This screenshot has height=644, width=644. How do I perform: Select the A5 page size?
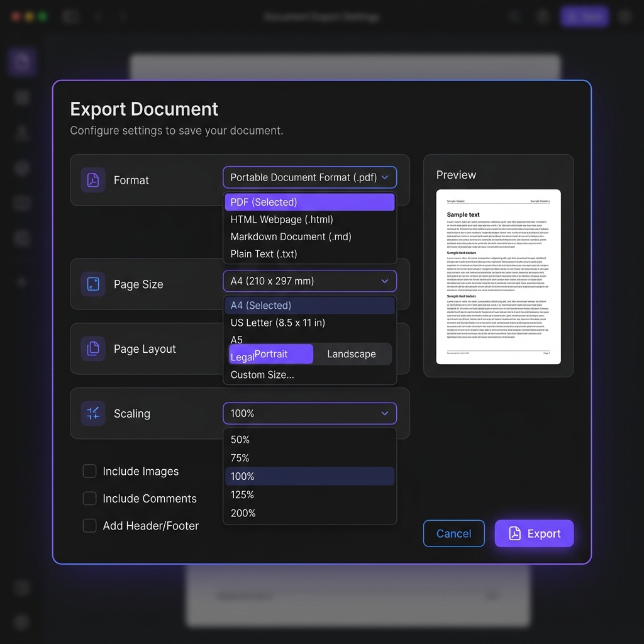point(236,340)
